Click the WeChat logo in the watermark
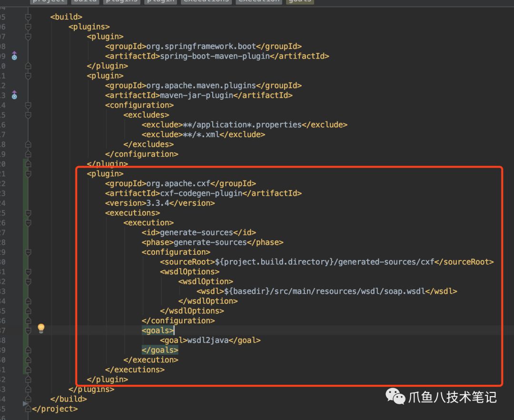The width and height of the screenshot is (514, 420). pos(395,396)
